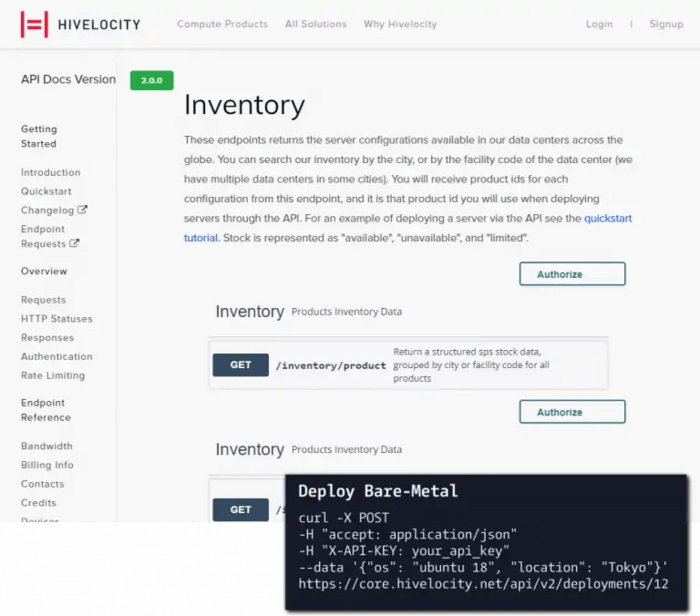
Task: Open Introduction docs page
Action: [50, 172]
